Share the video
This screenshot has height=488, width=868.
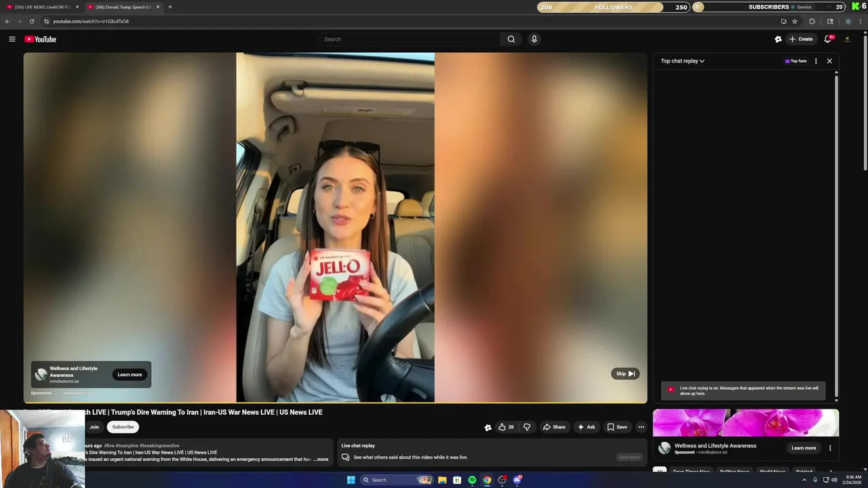pos(554,427)
